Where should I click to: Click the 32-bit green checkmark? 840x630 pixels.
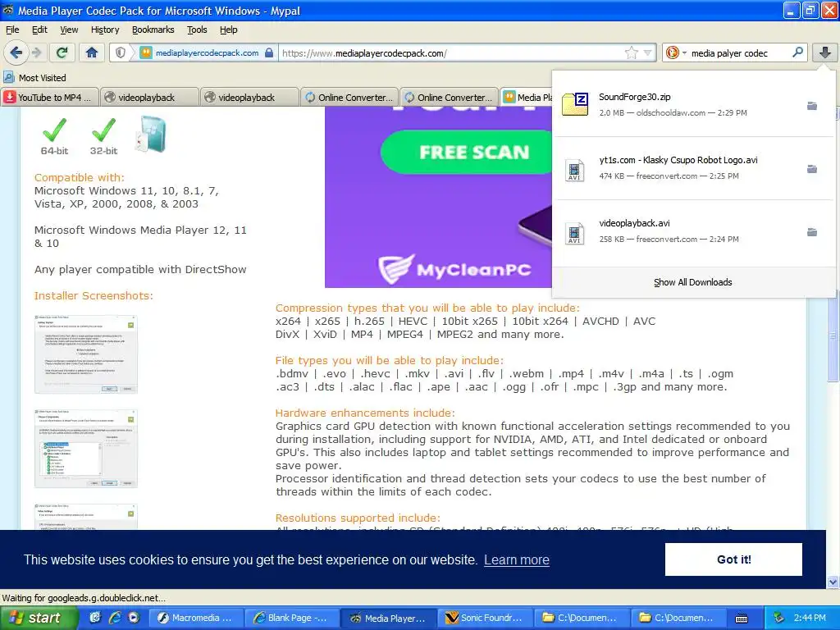tap(103, 130)
